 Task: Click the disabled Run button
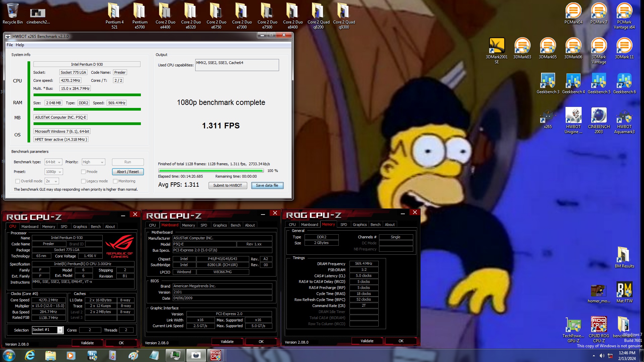click(128, 162)
